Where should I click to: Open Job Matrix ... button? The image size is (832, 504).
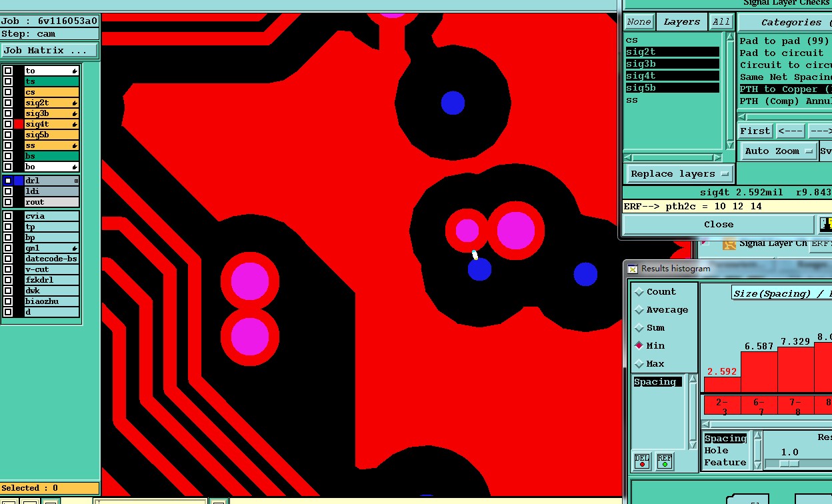(x=49, y=51)
